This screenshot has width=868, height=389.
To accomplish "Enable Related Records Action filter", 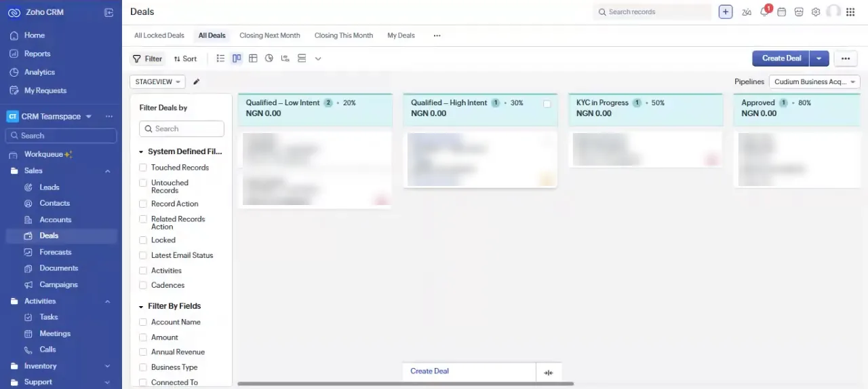I will click(143, 219).
